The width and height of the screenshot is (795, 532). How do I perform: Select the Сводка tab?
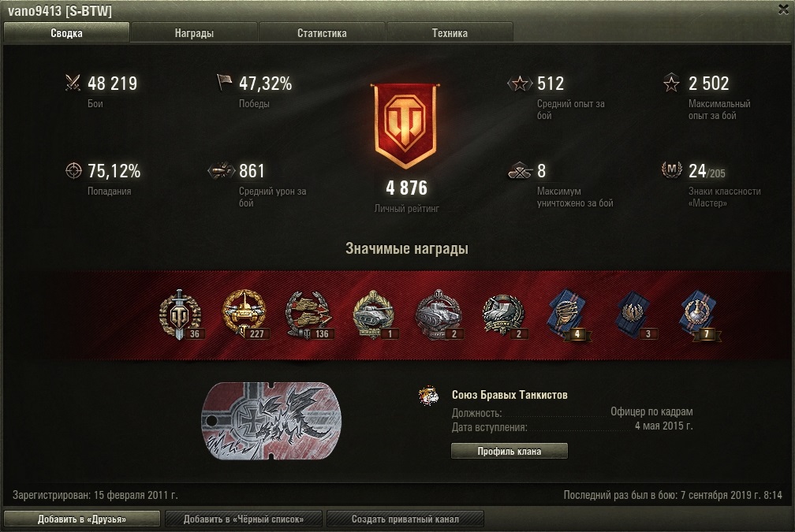click(66, 33)
